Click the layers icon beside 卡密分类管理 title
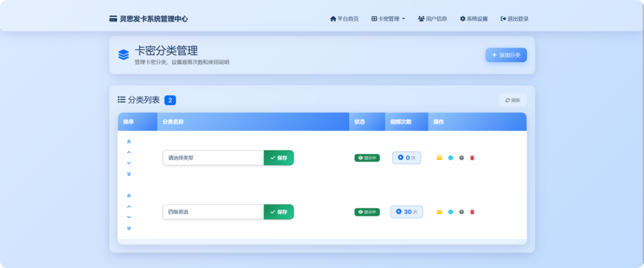644x268 pixels. 123,55
